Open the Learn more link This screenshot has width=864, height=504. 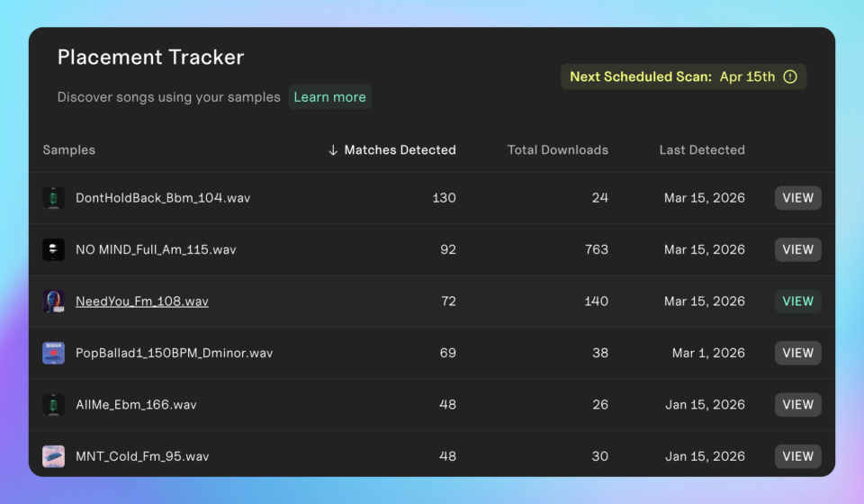[329, 97]
